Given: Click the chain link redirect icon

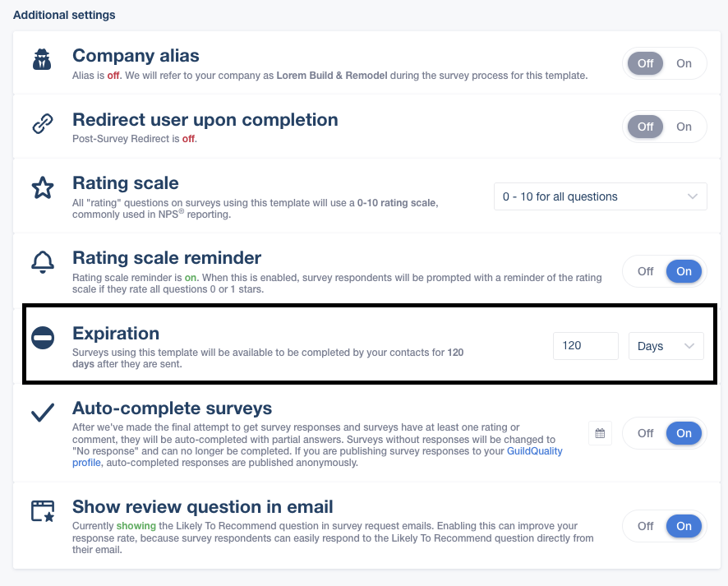Looking at the screenshot, I should 42,123.
